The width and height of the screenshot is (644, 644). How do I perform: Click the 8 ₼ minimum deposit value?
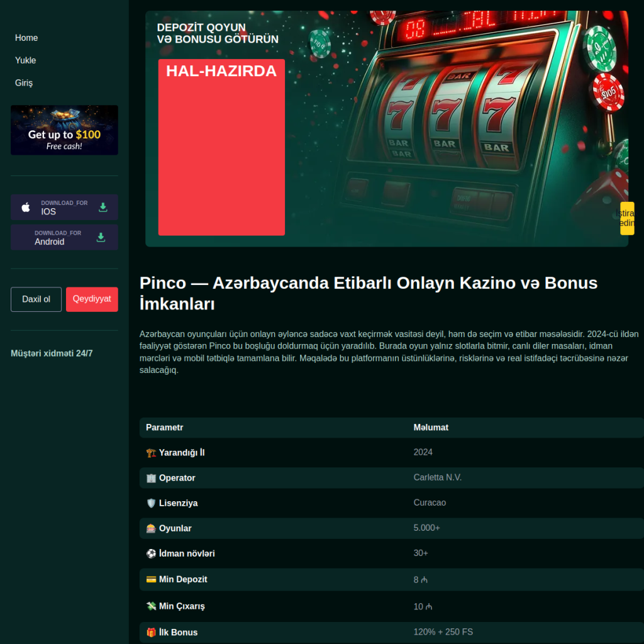coord(421,580)
